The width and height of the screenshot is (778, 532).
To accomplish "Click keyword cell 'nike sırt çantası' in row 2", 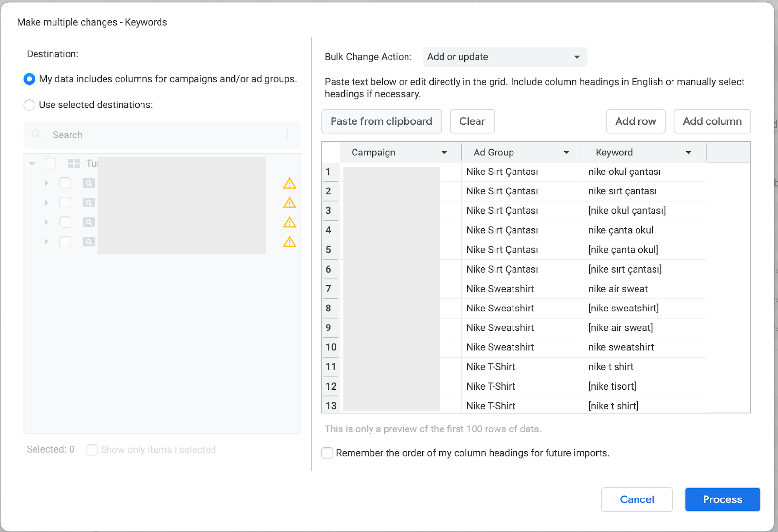I will 644,191.
